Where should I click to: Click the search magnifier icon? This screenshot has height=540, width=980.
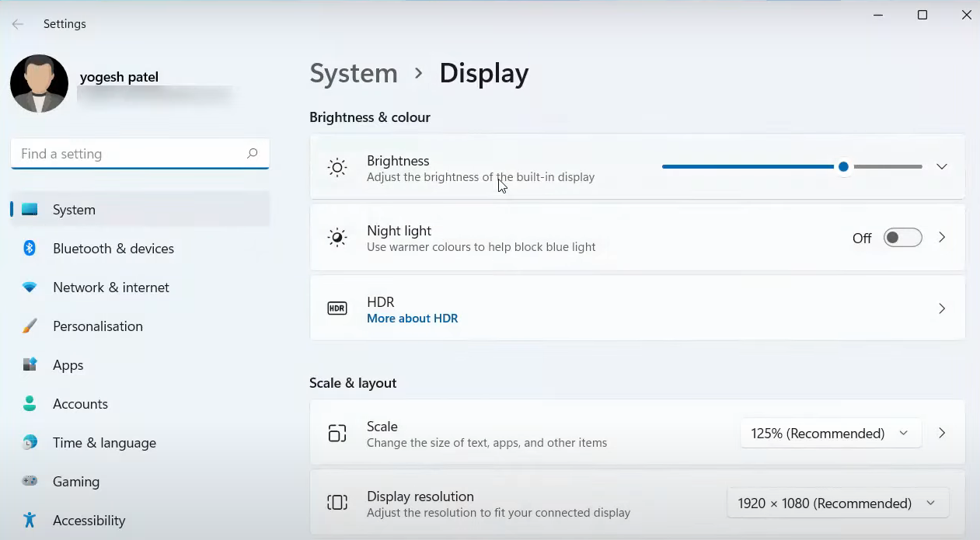252,154
